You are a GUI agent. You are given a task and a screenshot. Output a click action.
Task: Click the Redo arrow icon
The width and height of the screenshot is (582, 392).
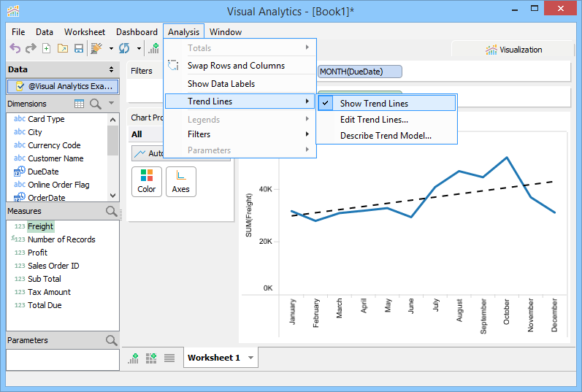(31, 48)
